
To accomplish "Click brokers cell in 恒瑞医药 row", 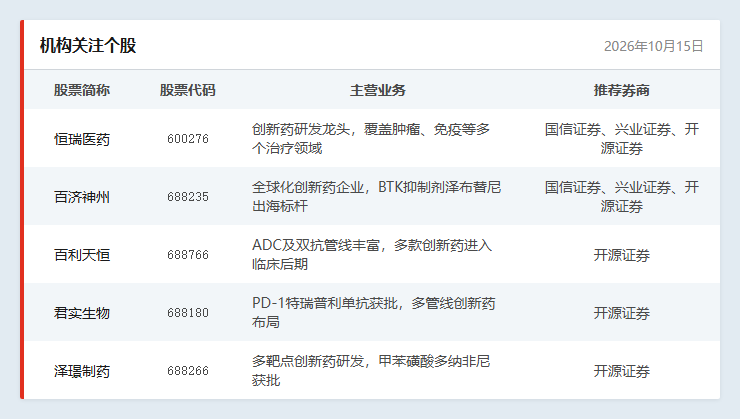I will [x=622, y=139].
